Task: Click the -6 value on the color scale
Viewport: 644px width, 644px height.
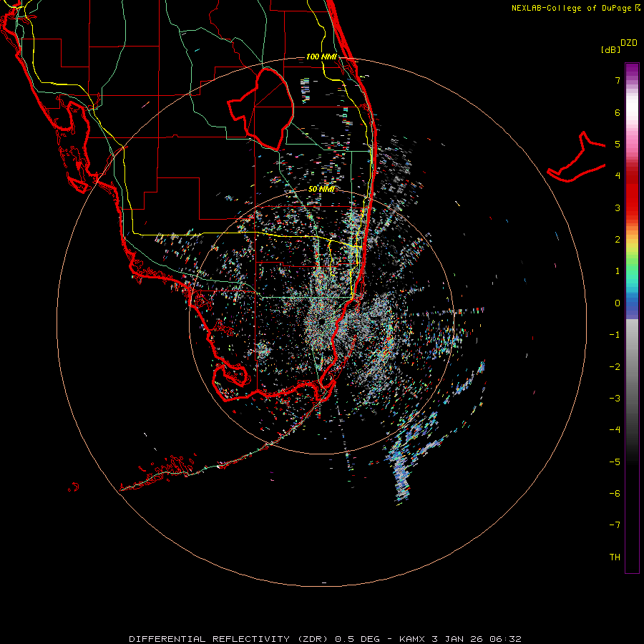Action: tap(615, 494)
